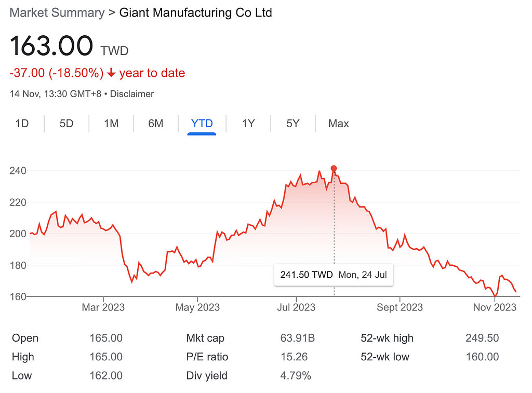Viewport: 532px width, 393px height.
Task: Select the 1D time range tab
Action: coord(22,124)
